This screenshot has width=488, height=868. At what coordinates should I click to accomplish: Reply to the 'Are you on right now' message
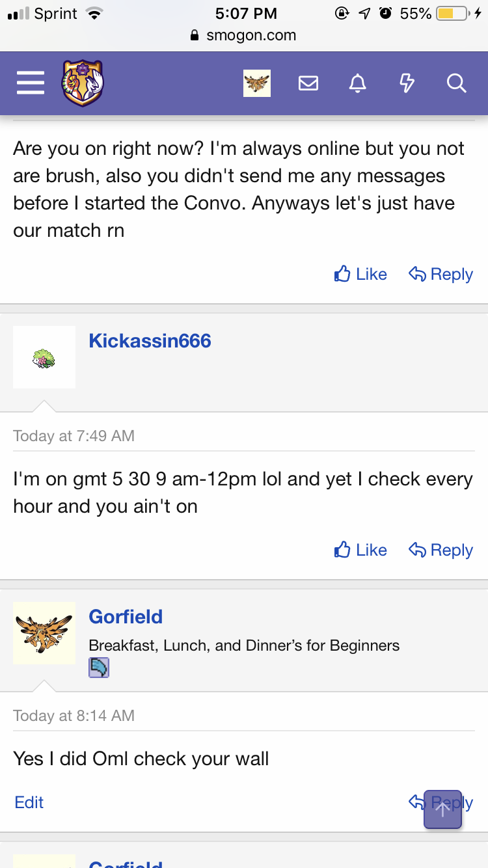(x=441, y=275)
